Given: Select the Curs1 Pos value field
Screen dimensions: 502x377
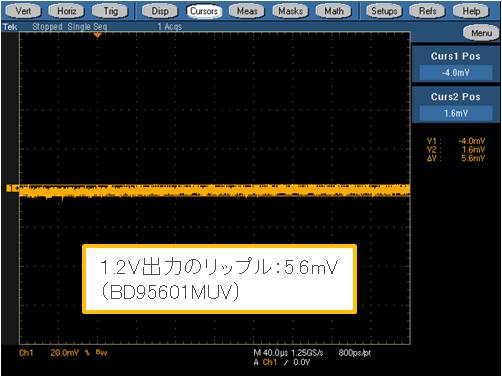Looking at the screenshot, I should click(x=456, y=72).
